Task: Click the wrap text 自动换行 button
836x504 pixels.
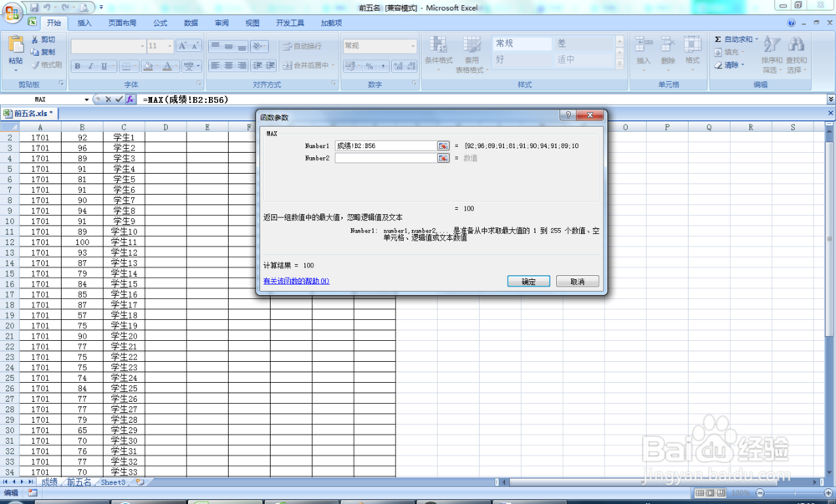Action: [x=303, y=46]
